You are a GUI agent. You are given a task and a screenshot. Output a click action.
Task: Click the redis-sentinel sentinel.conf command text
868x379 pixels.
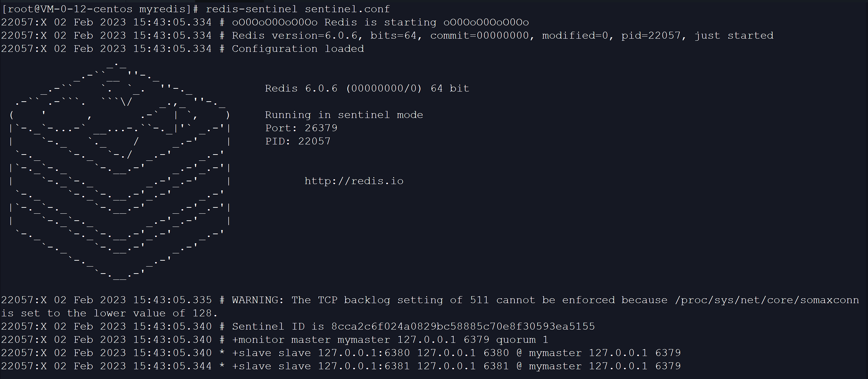click(x=298, y=9)
